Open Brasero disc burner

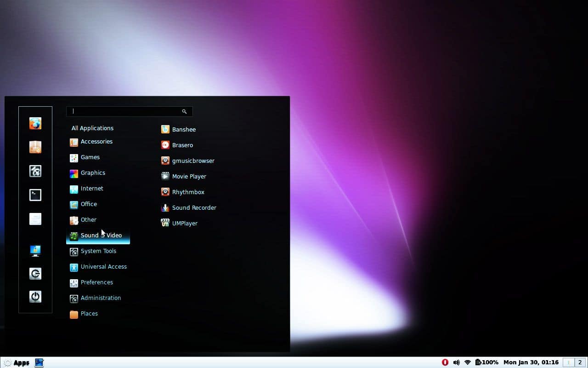pos(182,145)
